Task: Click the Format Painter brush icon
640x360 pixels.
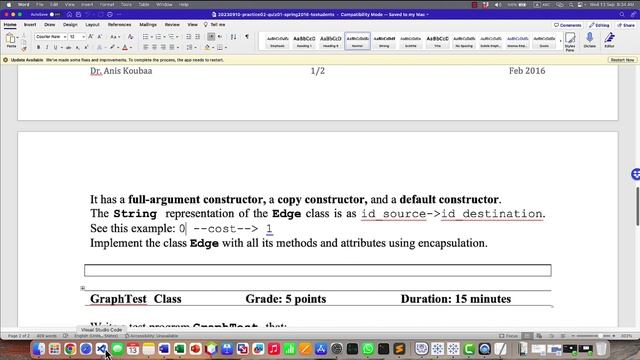Action: click(24, 49)
